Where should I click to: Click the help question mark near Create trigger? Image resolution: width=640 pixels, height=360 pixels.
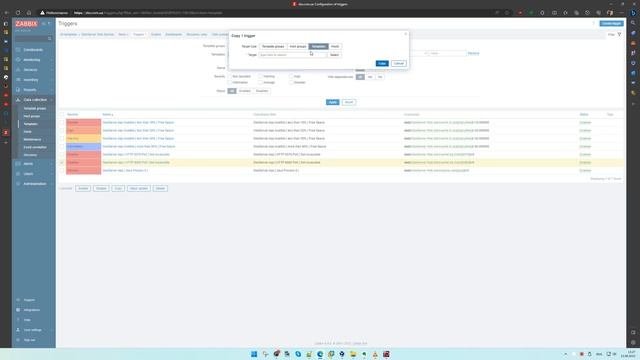pyautogui.click(x=593, y=24)
